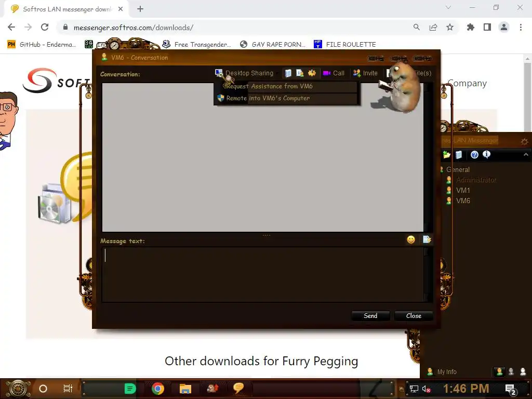The height and width of the screenshot is (399, 532).
Task: Click the webpage vertical scrollbar up arrow
Action: (x=528, y=59)
